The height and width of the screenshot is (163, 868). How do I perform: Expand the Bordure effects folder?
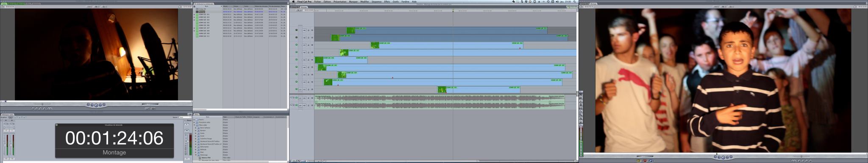196,131
